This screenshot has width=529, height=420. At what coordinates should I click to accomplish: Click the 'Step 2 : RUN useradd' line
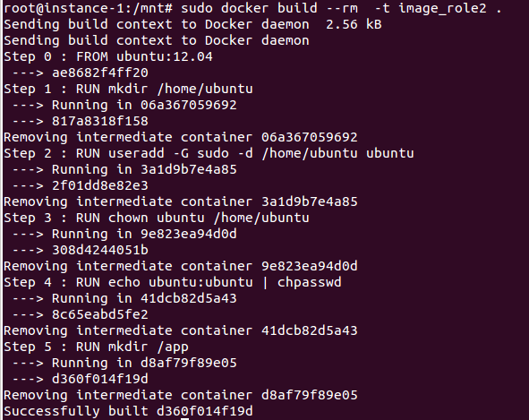(x=209, y=153)
